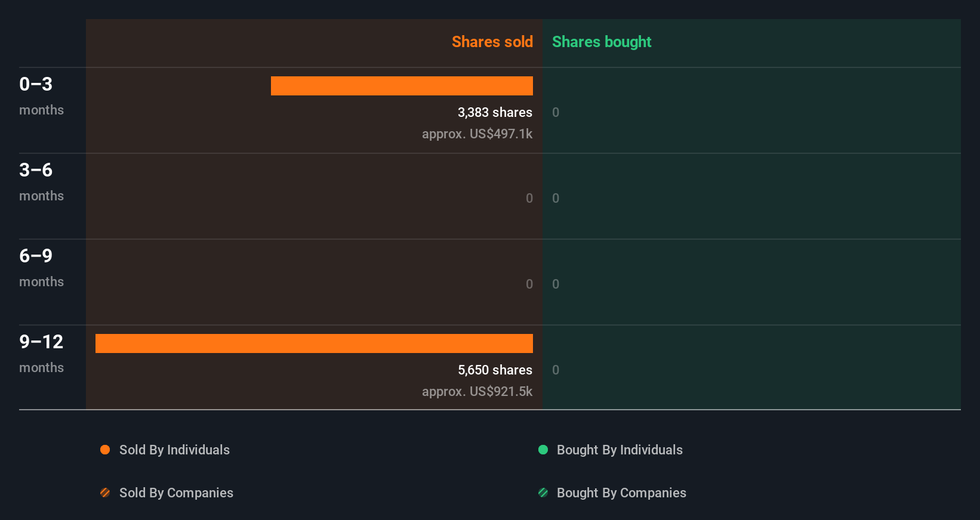Image resolution: width=980 pixels, height=520 pixels.
Task: Click the orange 0–3 months sold bar
Action: (x=402, y=86)
